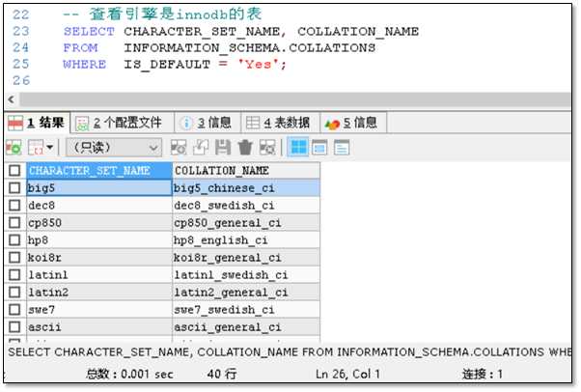
Task: Click the 'Yes' string literal in editor
Action: pos(258,64)
